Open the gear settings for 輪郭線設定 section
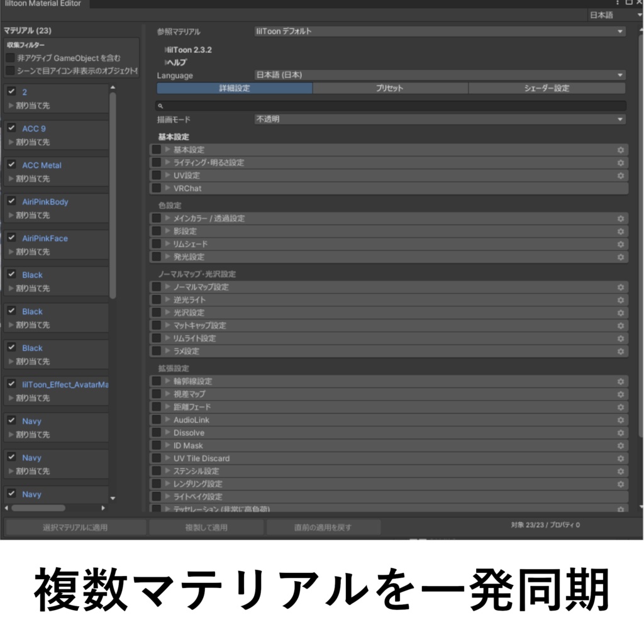The height and width of the screenshot is (644, 644). (620, 381)
